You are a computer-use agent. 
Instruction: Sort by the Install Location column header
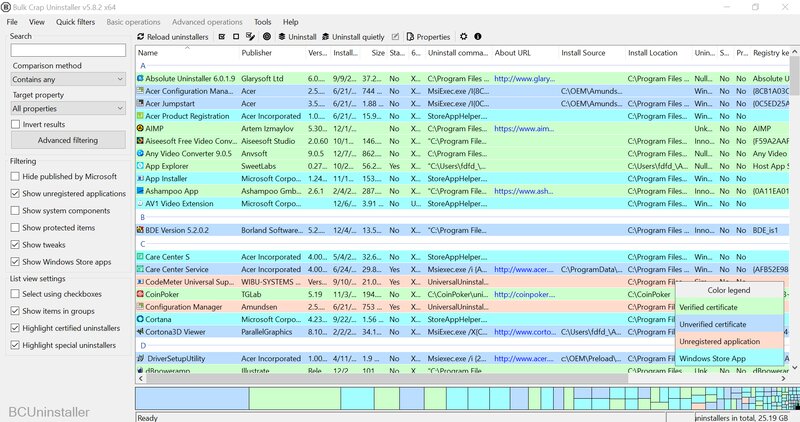pyautogui.click(x=658, y=53)
